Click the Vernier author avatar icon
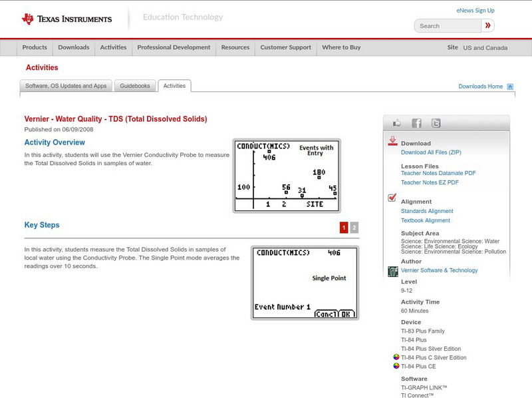 tap(392, 270)
